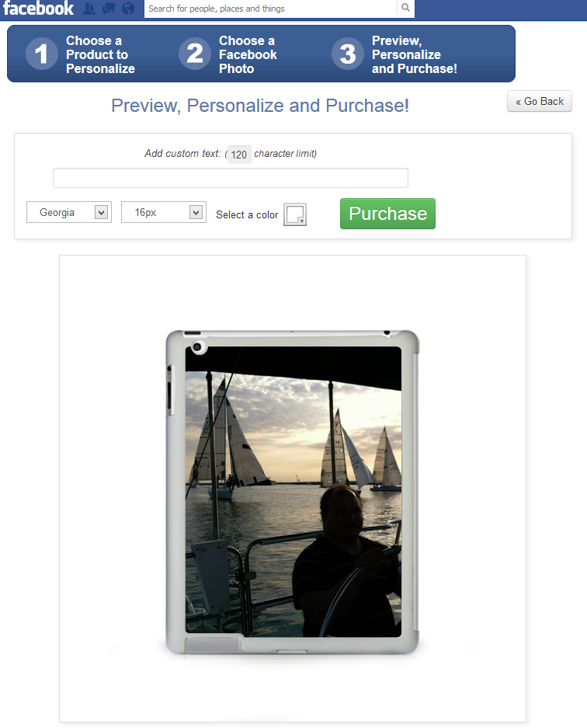Click the 120 character limit counter
Screen dimensions: 587x728
click(x=239, y=155)
